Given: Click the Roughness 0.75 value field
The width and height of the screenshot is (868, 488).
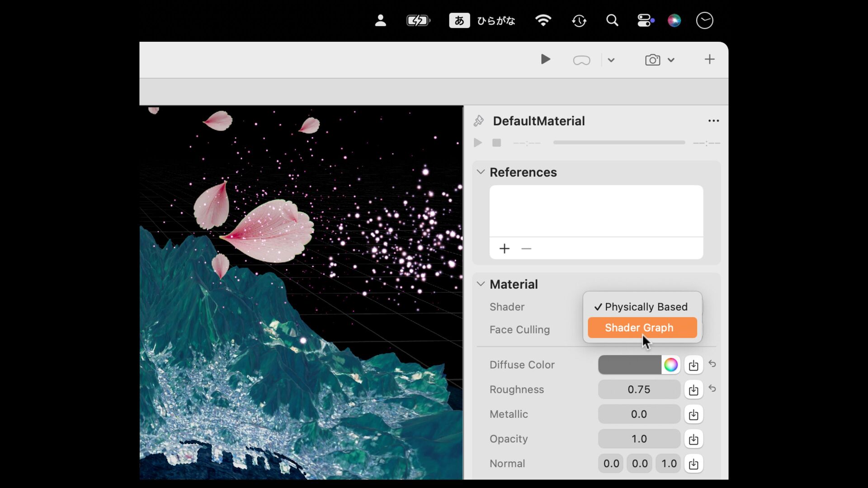Looking at the screenshot, I should pos(639,389).
